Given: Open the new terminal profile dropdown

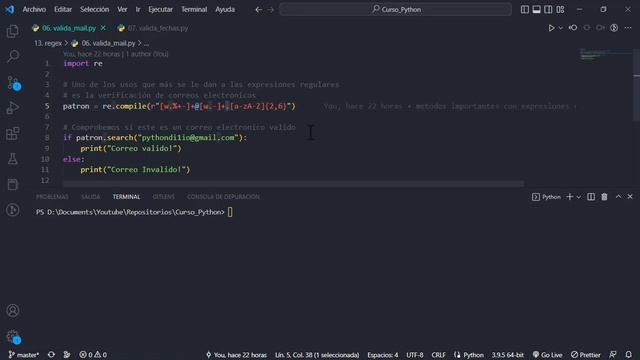Looking at the screenshot, I should click(579, 197).
